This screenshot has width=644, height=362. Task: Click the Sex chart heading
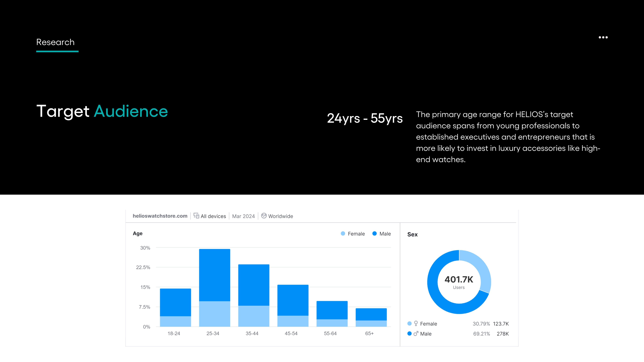pyautogui.click(x=413, y=234)
